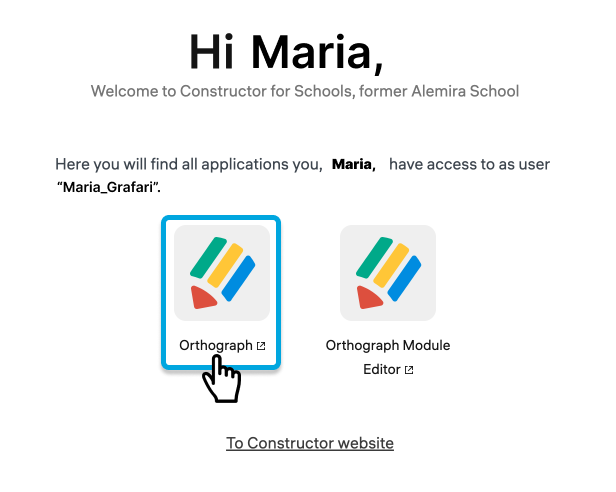
Task: Click the username "Maria_Grafari" text
Action: point(123,186)
